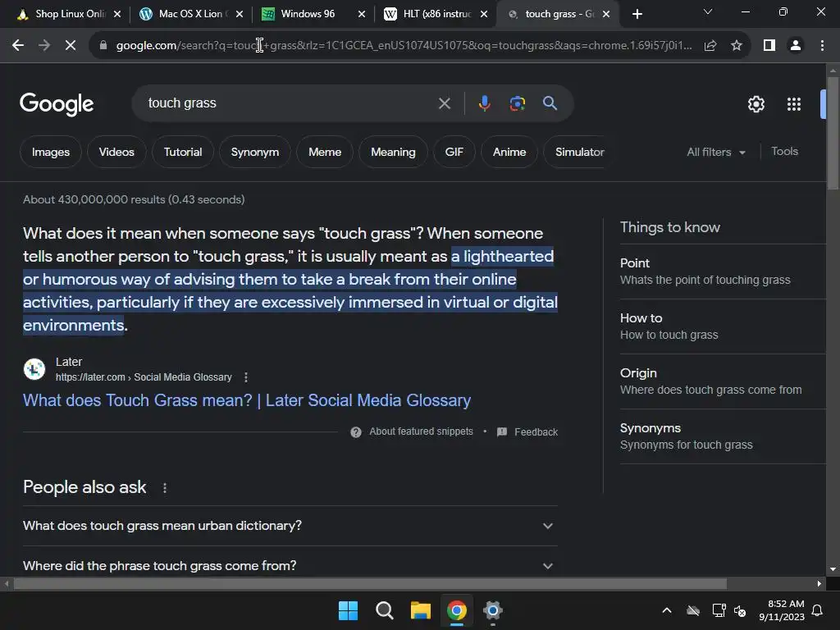This screenshot has height=630, width=840.
Task: Focus the Google search input field
Action: (x=290, y=103)
